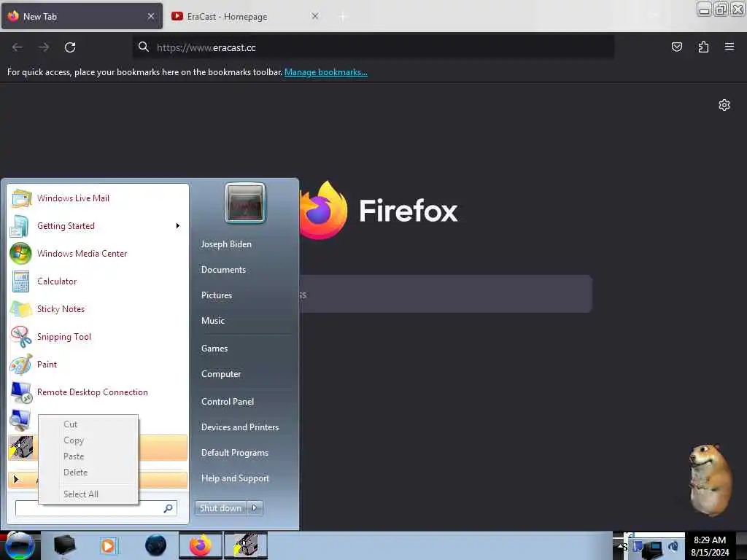This screenshot has height=560, width=747.
Task: Click the user account picture in Start menu
Action: [x=245, y=203]
